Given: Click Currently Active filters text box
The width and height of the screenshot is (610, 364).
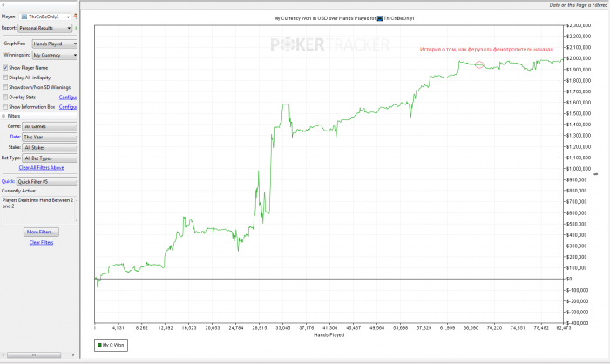Looking at the screenshot, I should pyautogui.click(x=37, y=210).
